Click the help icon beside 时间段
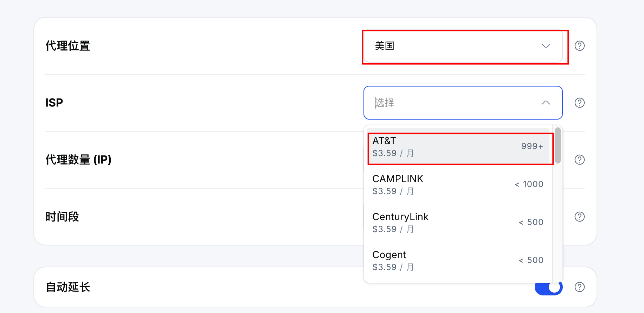This screenshot has height=313, width=644. click(x=579, y=217)
